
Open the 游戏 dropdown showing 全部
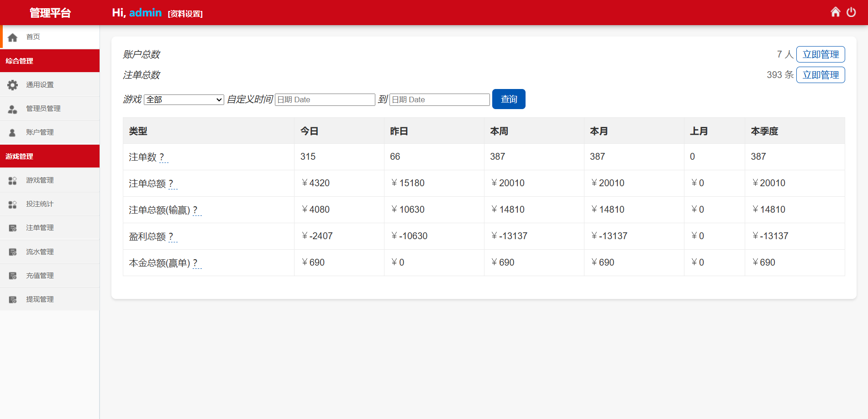pos(184,100)
